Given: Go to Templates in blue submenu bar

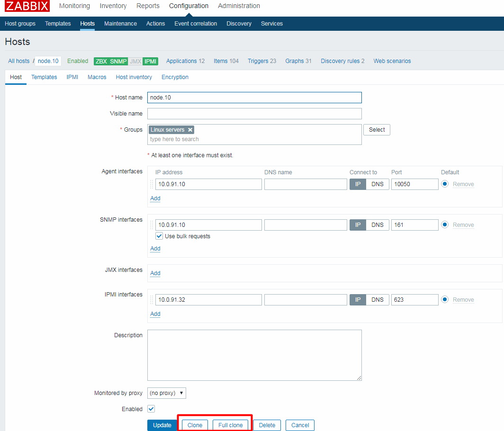Looking at the screenshot, I should point(58,24).
